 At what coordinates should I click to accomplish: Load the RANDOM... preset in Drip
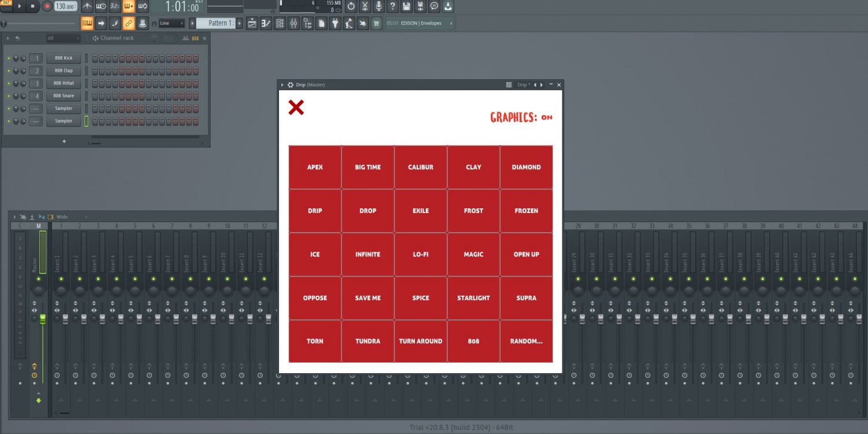[x=526, y=341]
